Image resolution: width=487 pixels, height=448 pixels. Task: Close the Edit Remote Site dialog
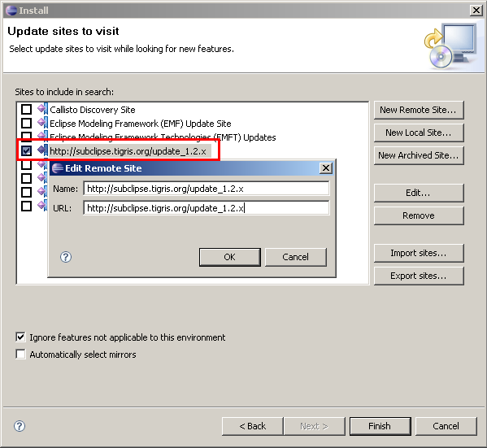point(326,168)
